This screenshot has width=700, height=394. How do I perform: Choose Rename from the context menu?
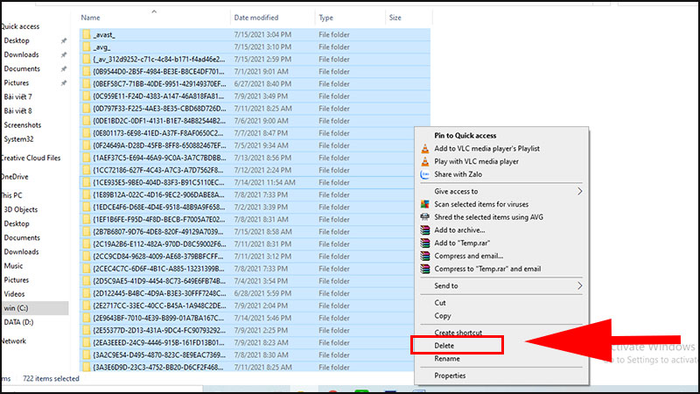pyautogui.click(x=447, y=359)
